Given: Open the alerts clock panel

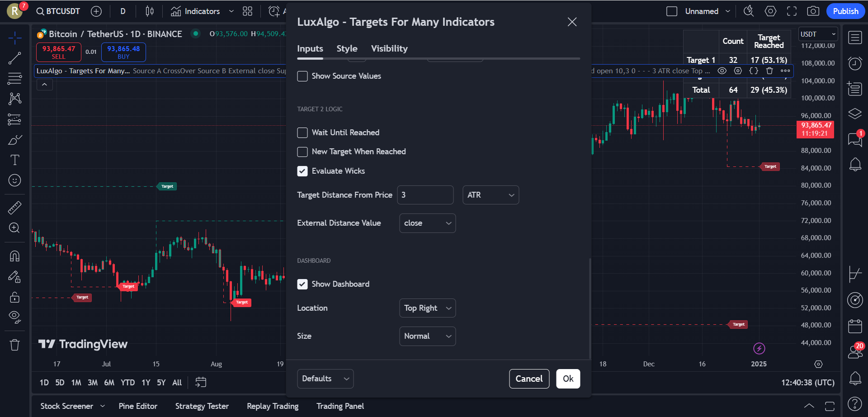Looking at the screenshot, I should click(855, 63).
